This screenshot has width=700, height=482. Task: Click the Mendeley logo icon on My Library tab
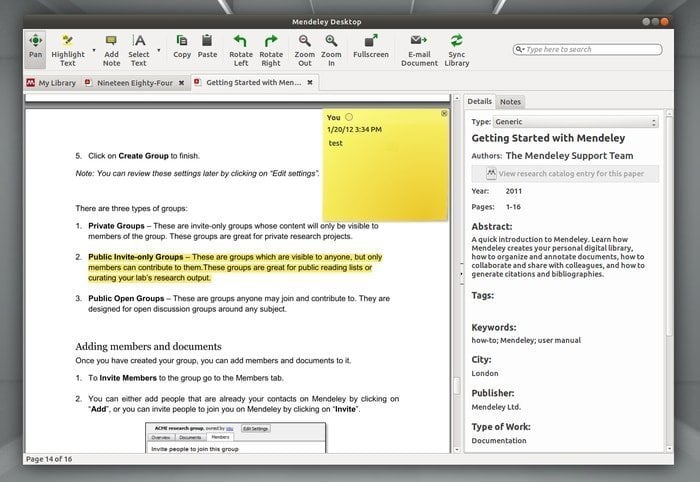pyautogui.click(x=30, y=83)
